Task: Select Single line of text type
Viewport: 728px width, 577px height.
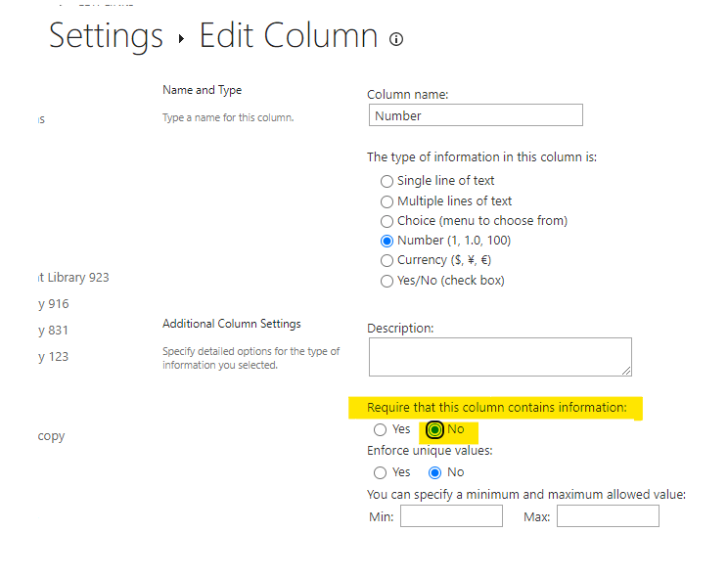Action: 387,181
